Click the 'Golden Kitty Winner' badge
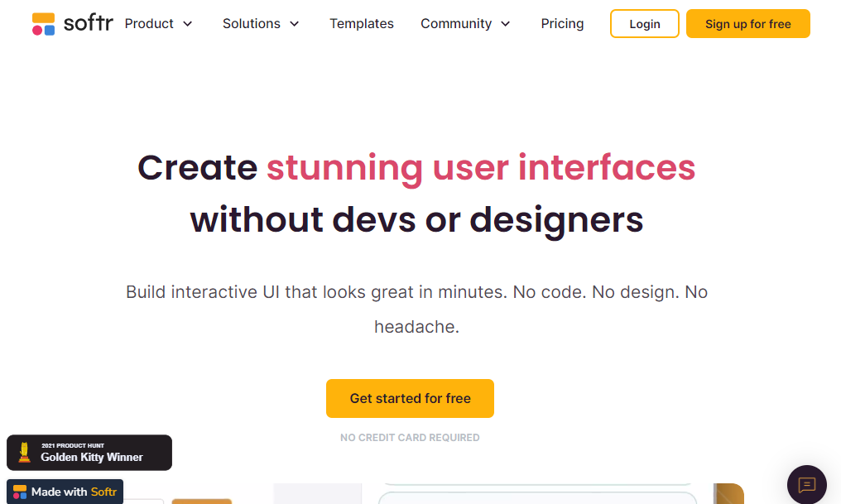Screen dimensions: 841x504 tap(89, 452)
